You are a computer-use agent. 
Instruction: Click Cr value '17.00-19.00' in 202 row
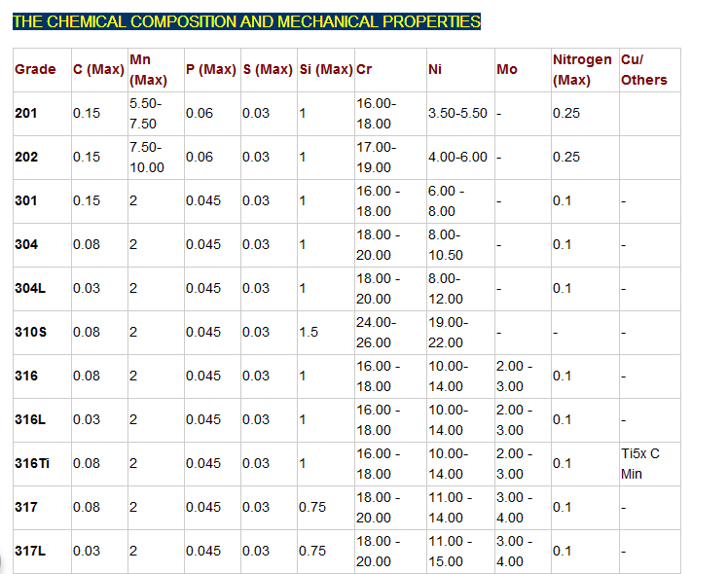376,158
